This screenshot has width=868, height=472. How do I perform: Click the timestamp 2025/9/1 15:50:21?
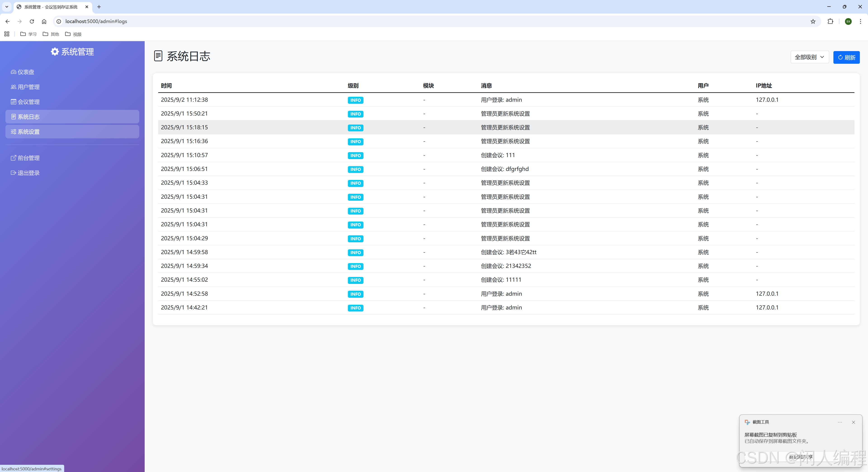click(x=184, y=113)
